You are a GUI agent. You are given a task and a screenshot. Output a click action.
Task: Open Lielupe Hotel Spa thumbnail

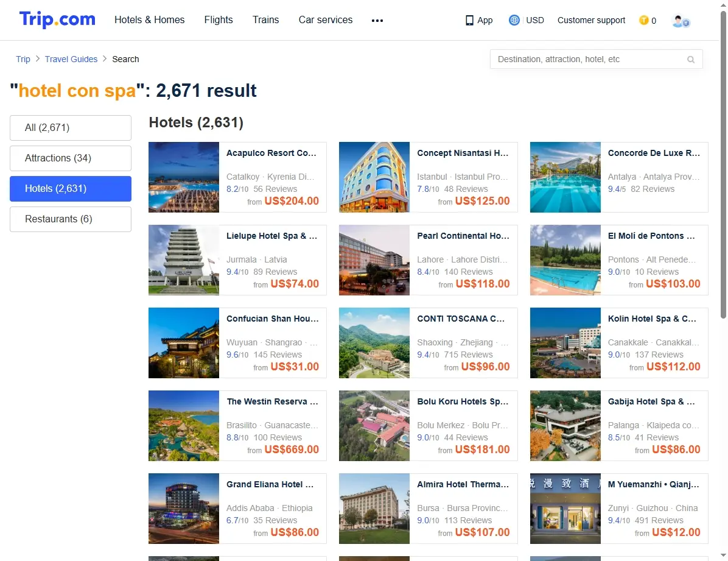click(x=184, y=260)
